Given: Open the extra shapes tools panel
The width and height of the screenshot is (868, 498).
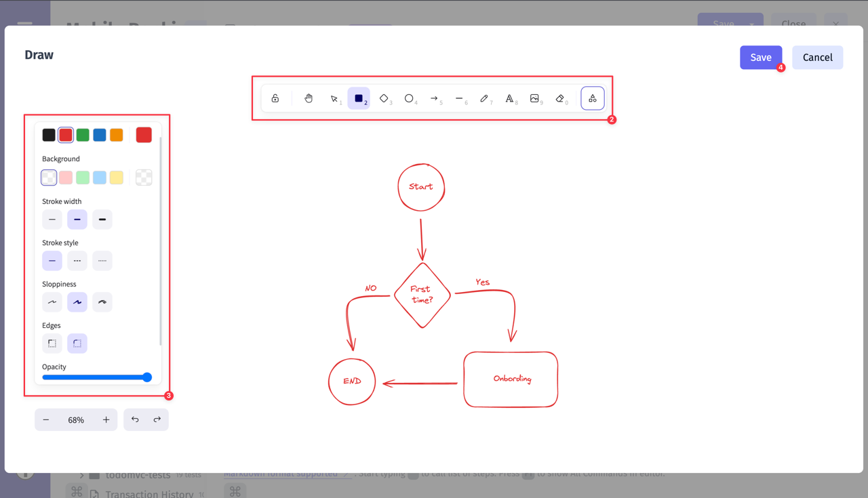Looking at the screenshot, I should [x=592, y=98].
